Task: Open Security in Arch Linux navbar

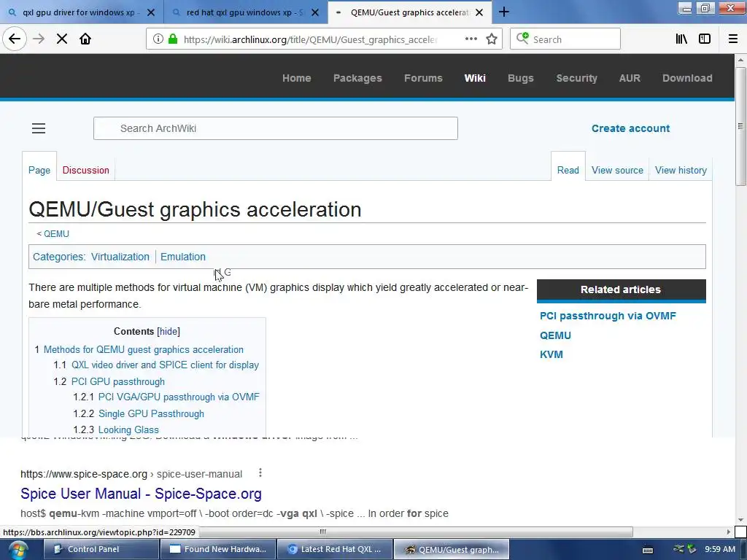Action: pyautogui.click(x=576, y=78)
